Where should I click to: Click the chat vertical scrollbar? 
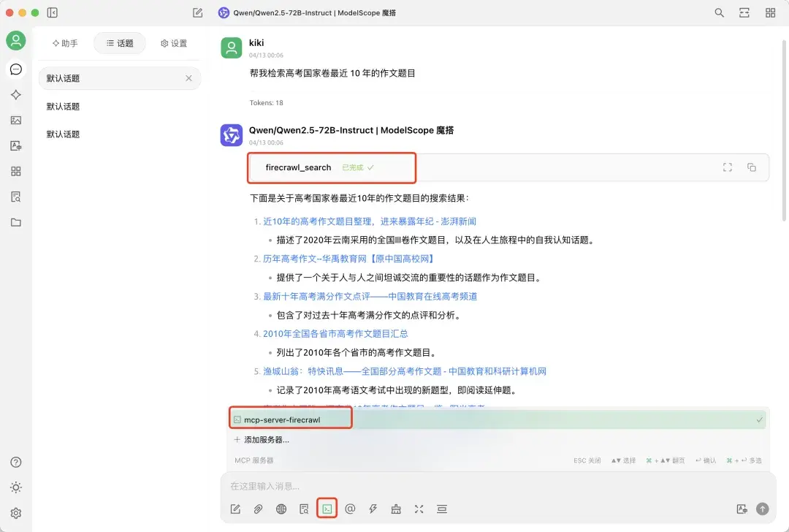tap(784, 131)
